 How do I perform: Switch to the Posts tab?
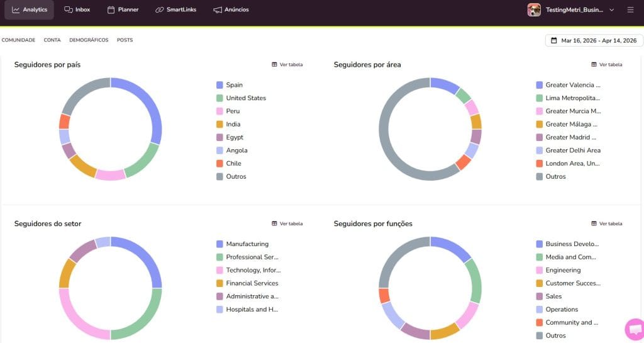[125, 40]
